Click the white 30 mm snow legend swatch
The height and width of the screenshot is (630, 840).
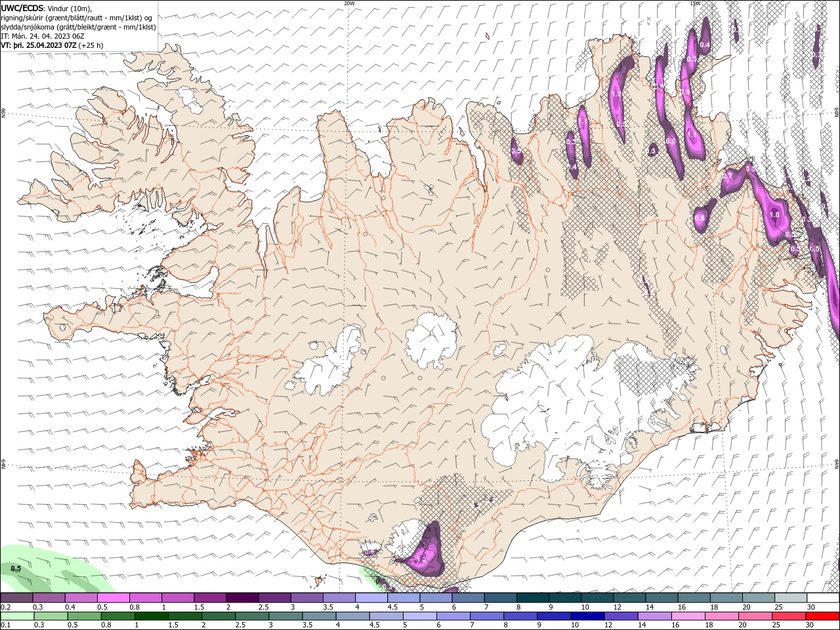[823, 598]
